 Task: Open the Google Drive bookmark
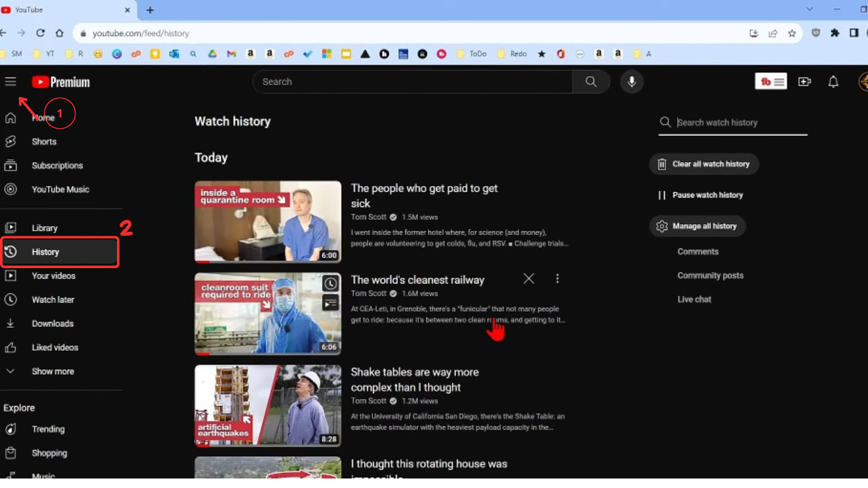tap(212, 54)
